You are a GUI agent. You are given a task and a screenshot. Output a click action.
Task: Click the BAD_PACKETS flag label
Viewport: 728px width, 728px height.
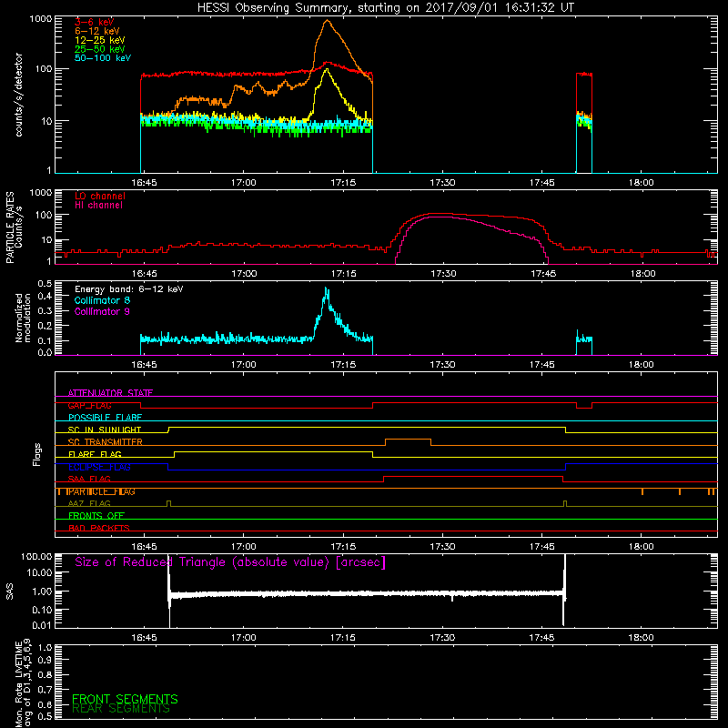[x=99, y=528]
